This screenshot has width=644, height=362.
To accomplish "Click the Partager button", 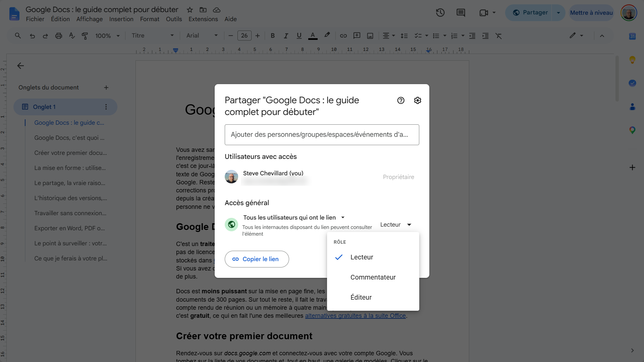I will point(529,13).
